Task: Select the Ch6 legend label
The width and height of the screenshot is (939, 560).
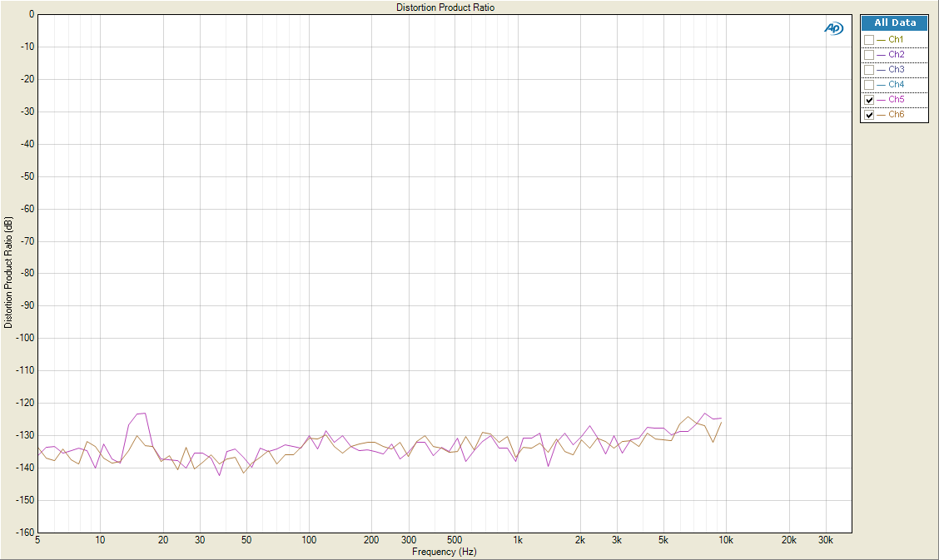Action: coord(897,114)
